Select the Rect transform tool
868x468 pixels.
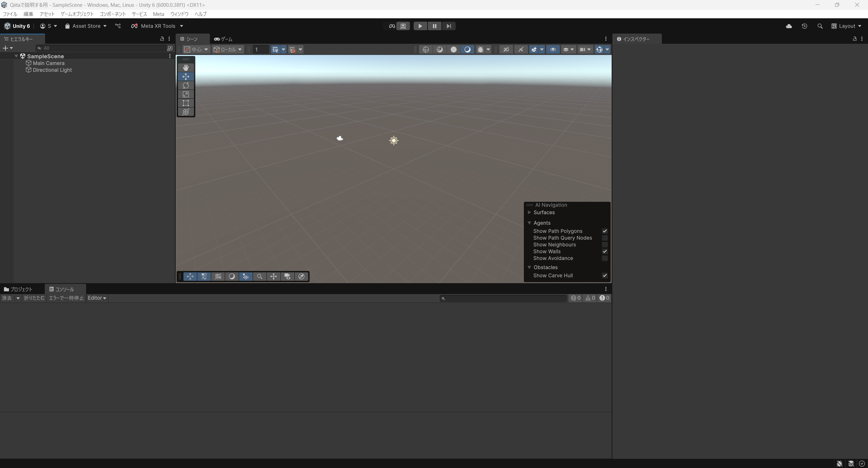point(185,103)
